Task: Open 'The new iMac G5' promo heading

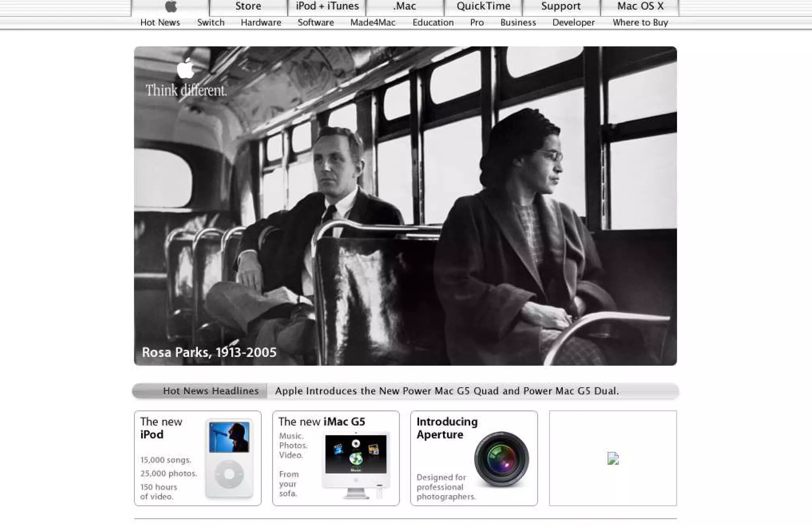Action: (322, 422)
